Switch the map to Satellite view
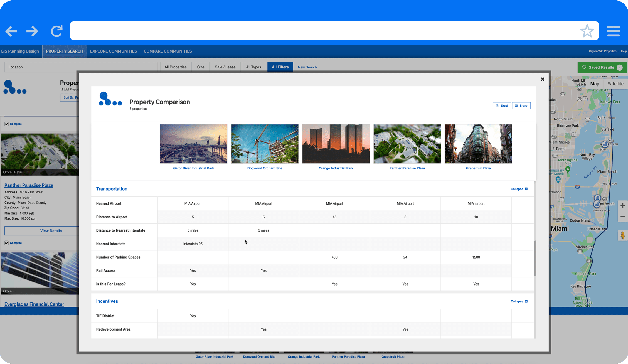The width and height of the screenshot is (628, 364). [615, 84]
